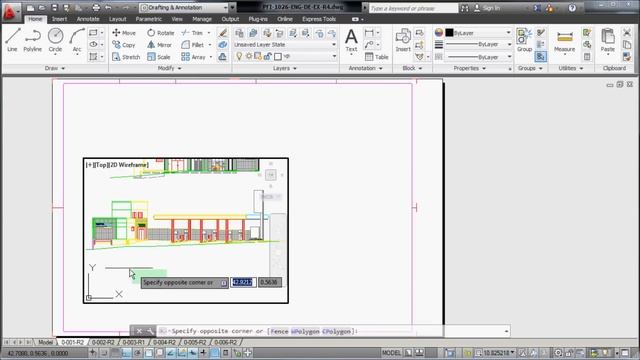Open the Measure utility
Screen dimensions: 640x360
point(564,40)
